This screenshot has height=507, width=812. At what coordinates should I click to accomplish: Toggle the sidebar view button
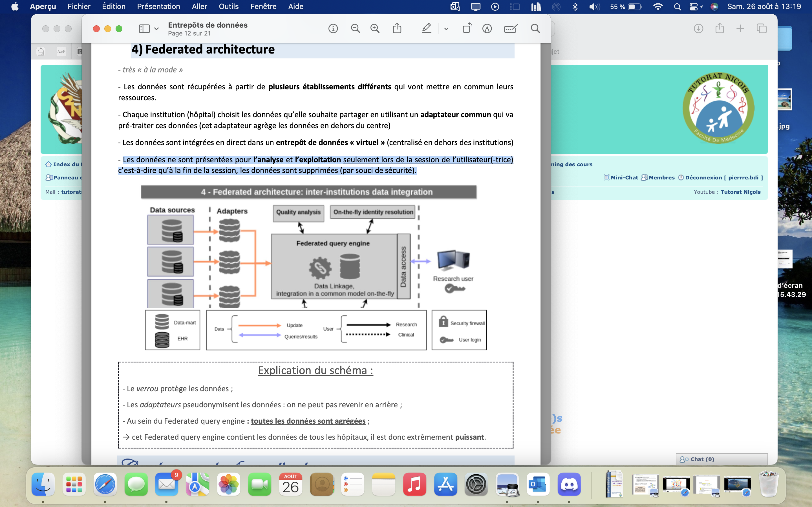point(144,29)
